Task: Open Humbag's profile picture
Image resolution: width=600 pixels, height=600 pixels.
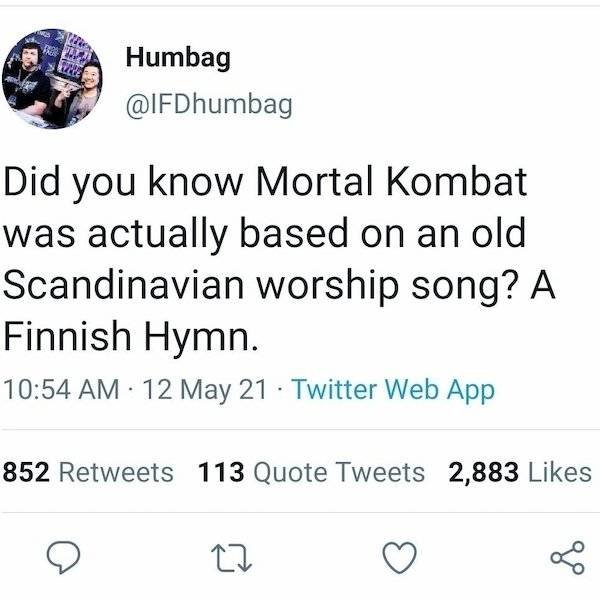Action: coord(52,79)
